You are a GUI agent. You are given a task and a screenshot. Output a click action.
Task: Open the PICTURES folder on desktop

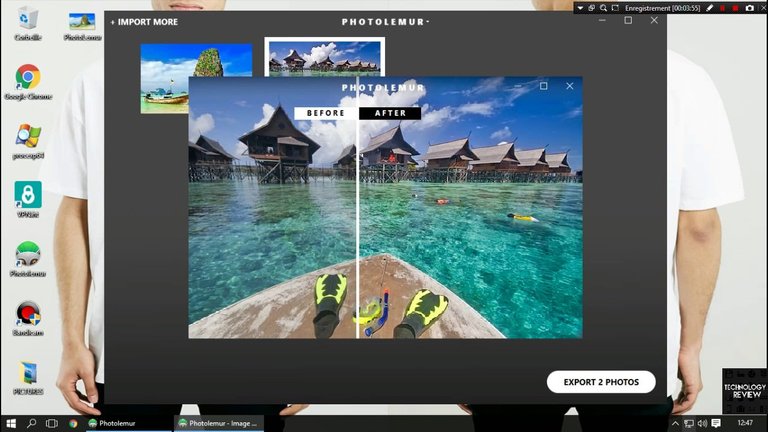[x=28, y=378]
